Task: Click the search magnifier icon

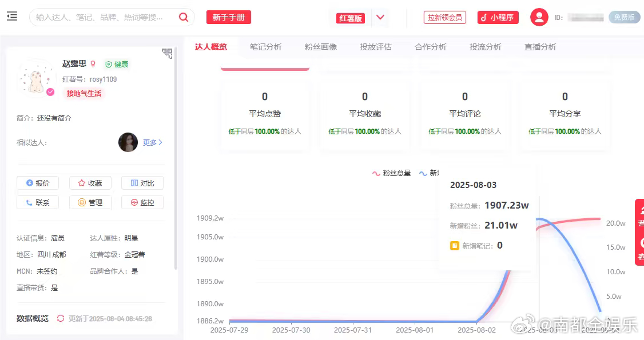Action: pyautogui.click(x=184, y=17)
